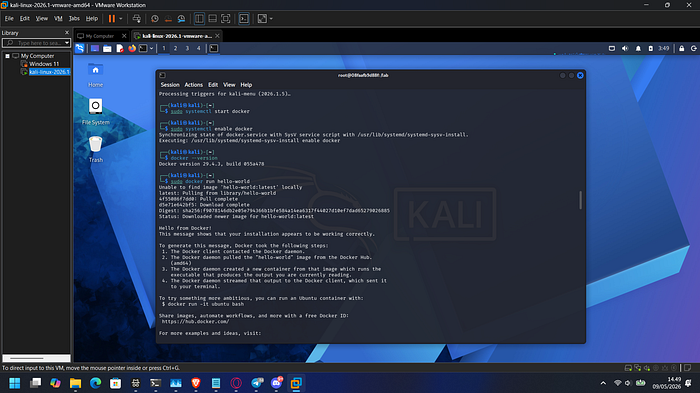Select Windows 11 in the Library
The height and width of the screenshot is (393, 700).
coord(44,64)
